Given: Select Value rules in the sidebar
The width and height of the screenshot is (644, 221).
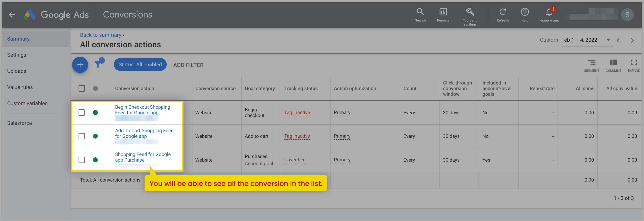Looking at the screenshot, I should point(20,87).
